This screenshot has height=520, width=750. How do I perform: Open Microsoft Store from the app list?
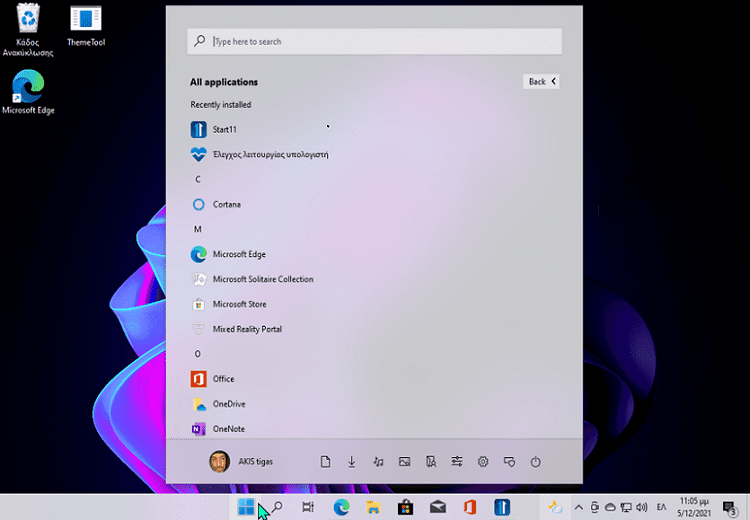(x=229, y=304)
